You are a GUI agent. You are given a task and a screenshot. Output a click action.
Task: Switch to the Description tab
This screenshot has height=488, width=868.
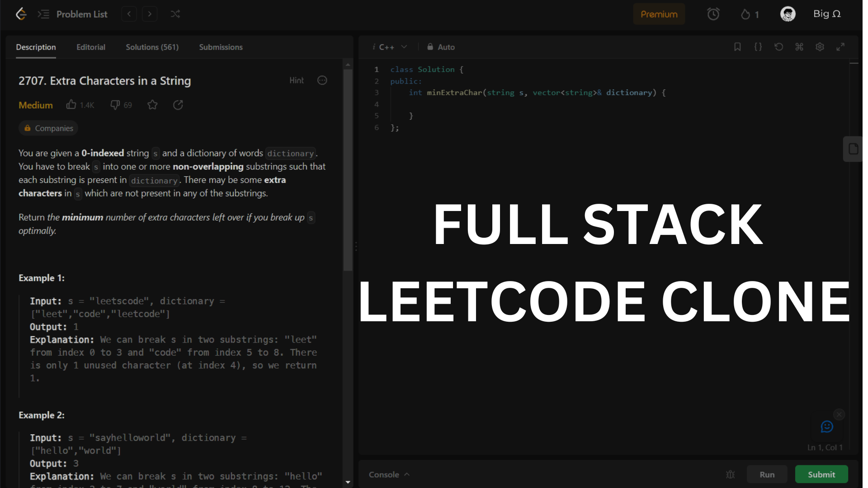click(36, 47)
